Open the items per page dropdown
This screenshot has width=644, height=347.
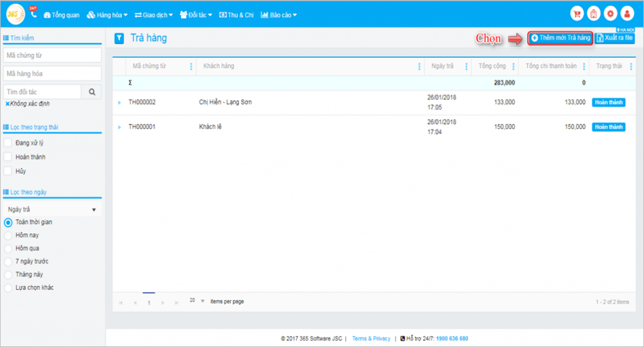point(197,301)
